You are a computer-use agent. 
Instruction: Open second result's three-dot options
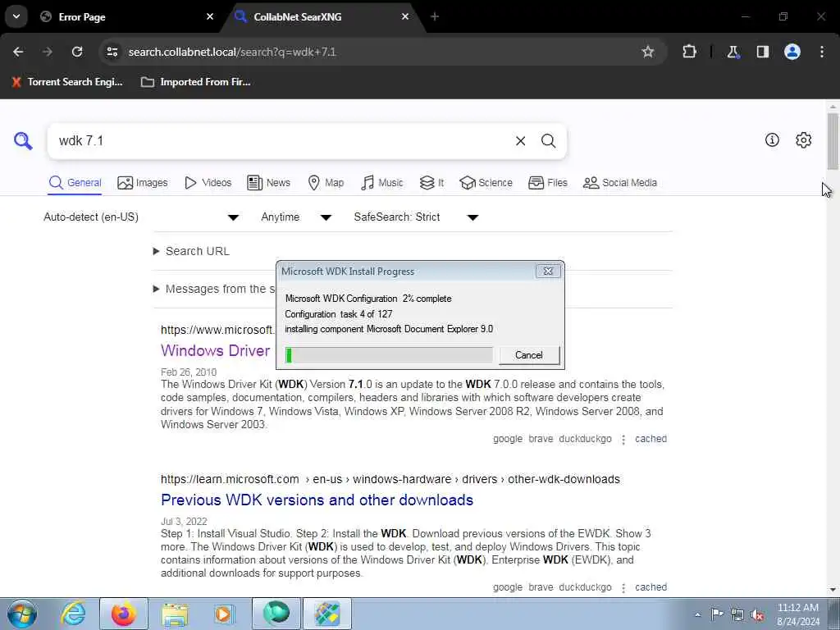623,587
